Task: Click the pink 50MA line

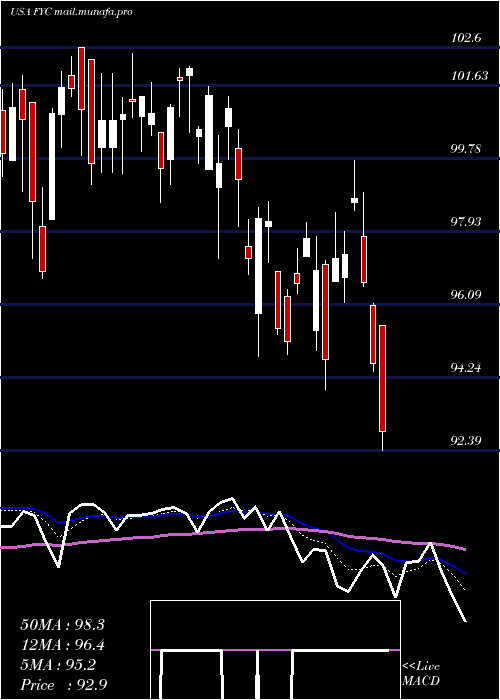Action: pyautogui.click(x=232, y=530)
